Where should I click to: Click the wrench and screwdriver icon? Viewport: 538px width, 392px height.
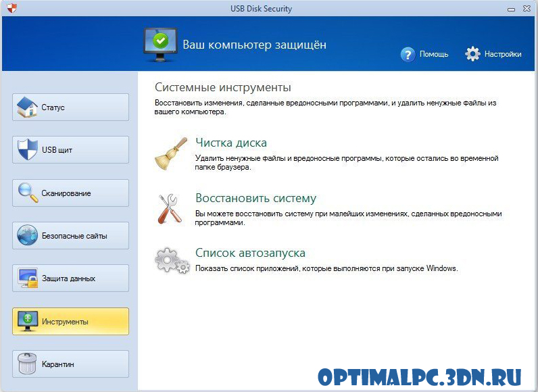(168, 209)
